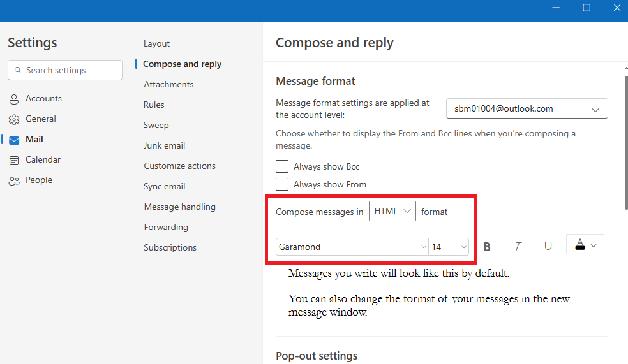The width and height of the screenshot is (628, 364).
Task: Click the People contacts icon
Action: (14, 180)
